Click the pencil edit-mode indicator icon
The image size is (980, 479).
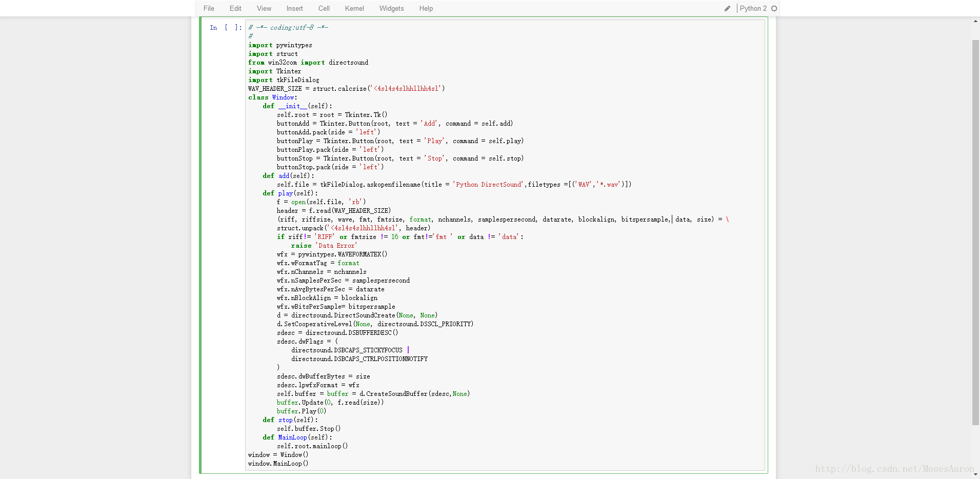(x=727, y=8)
